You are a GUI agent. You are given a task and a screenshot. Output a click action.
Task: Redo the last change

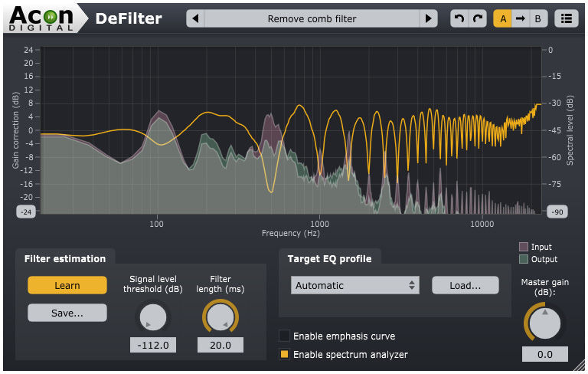[478, 18]
